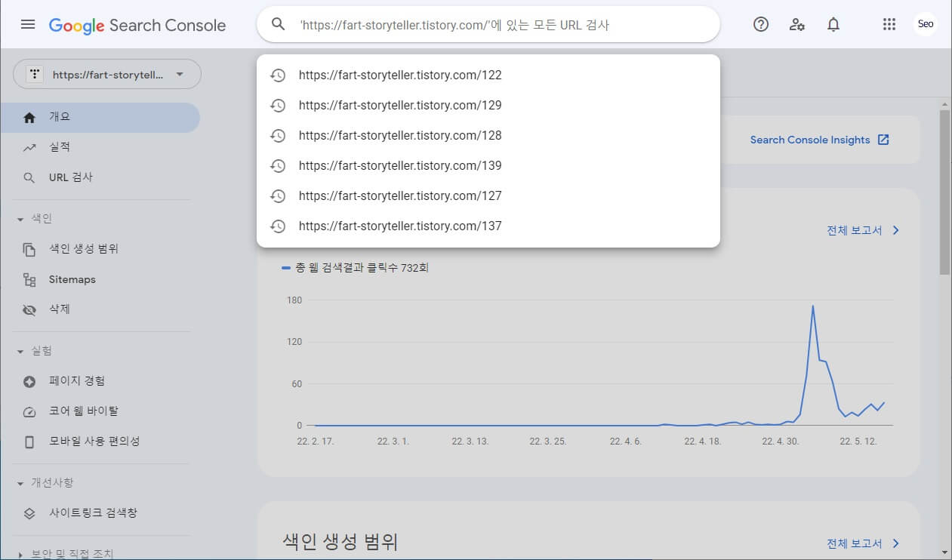The height and width of the screenshot is (560, 952).
Task: Click the pages icon beside 색인 생성 범위
Action: pos(29,249)
